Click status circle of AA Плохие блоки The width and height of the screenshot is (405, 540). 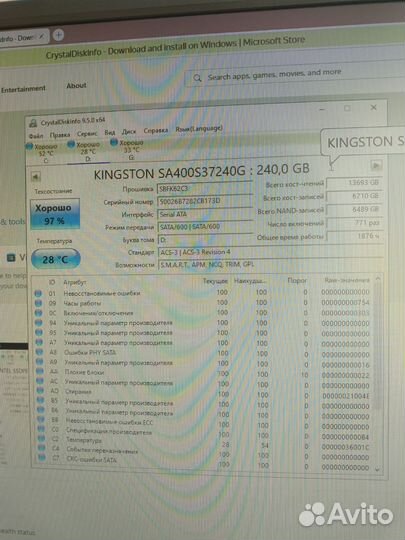coord(40,371)
